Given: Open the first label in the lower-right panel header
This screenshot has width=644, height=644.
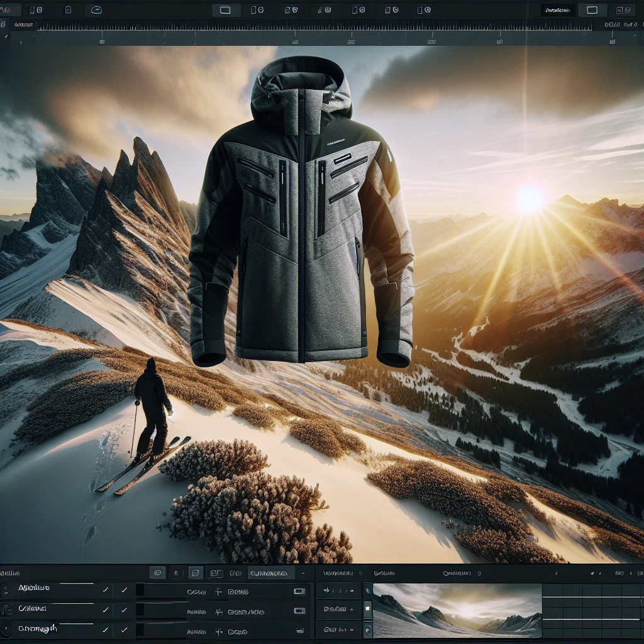Looking at the screenshot, I should pos(338,573).
